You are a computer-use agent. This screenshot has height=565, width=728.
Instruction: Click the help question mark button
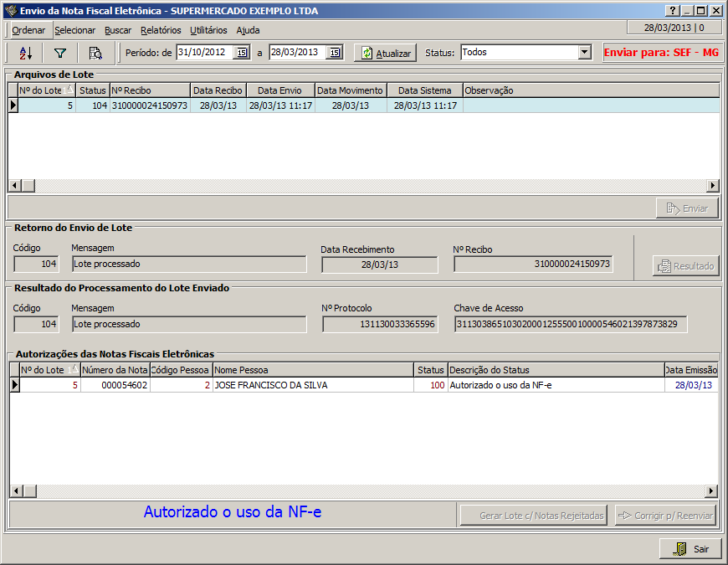(672, 11)
